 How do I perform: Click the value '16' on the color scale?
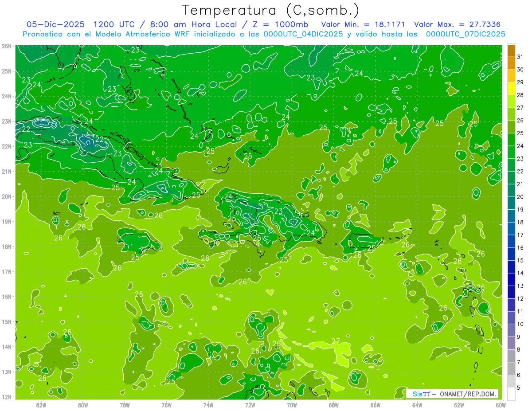click(x=520, y=247)
